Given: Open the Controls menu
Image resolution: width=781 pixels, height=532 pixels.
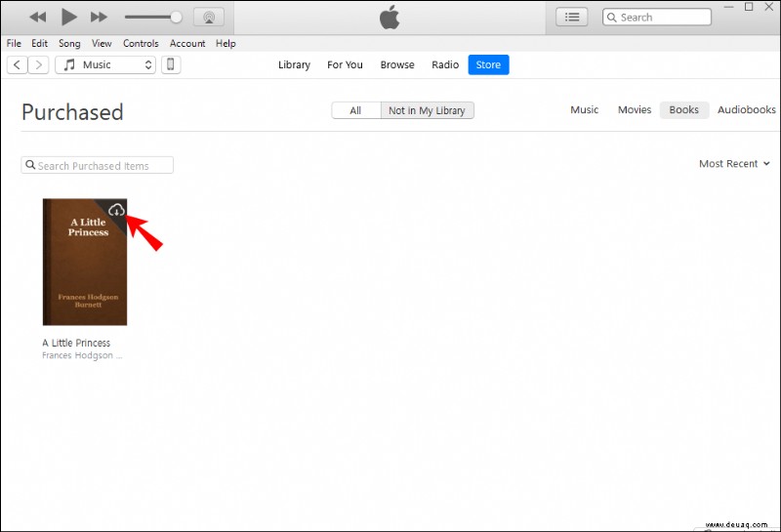Looking at the screenshot, I should (x=141, y=43).
